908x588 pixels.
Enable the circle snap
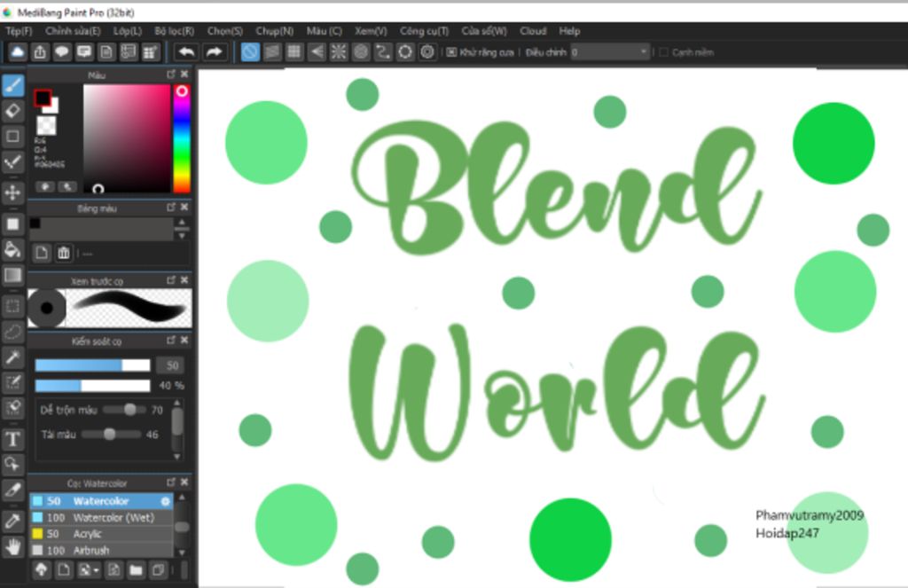coord(361,52)
